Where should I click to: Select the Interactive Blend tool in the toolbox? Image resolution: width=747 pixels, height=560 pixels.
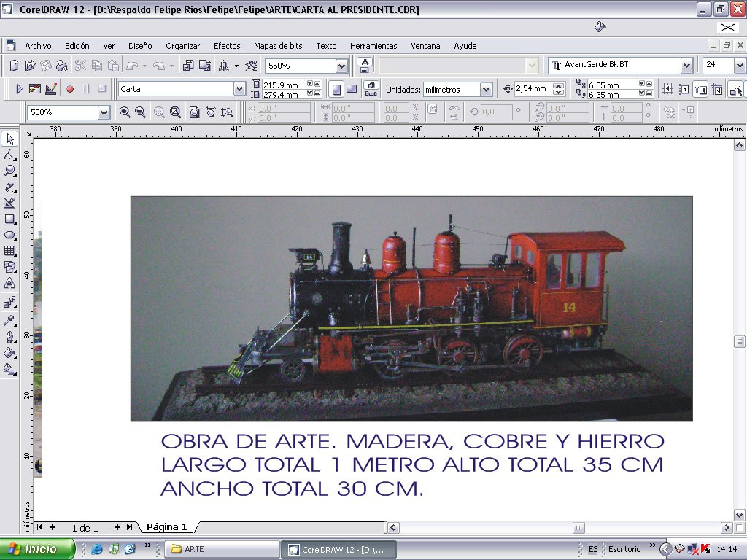[x=9, y=302]
